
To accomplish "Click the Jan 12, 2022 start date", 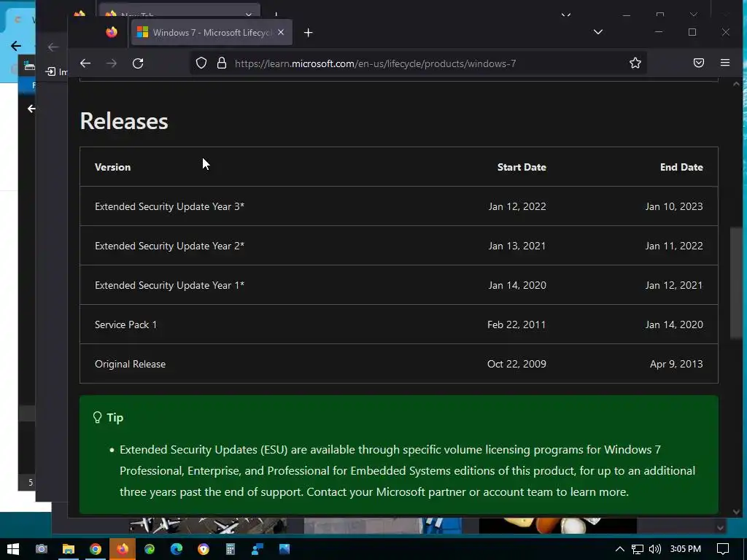I will click(x=517, y=206).
